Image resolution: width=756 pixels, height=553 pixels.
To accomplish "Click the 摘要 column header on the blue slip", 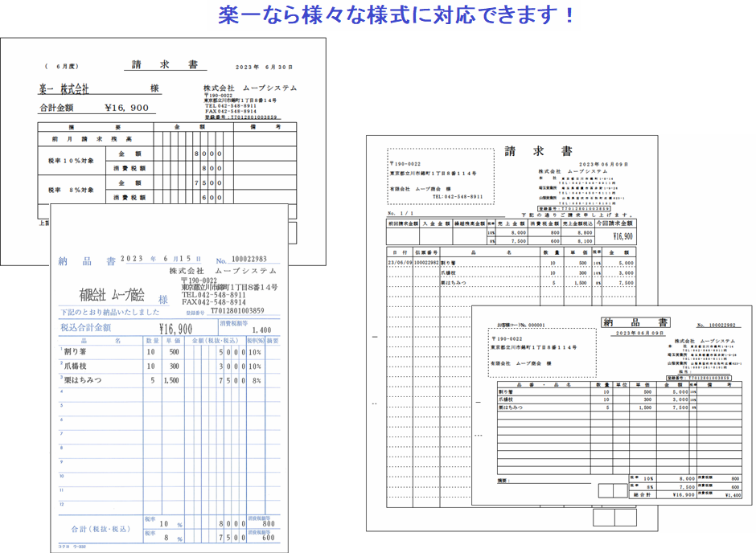I will 273,341.
